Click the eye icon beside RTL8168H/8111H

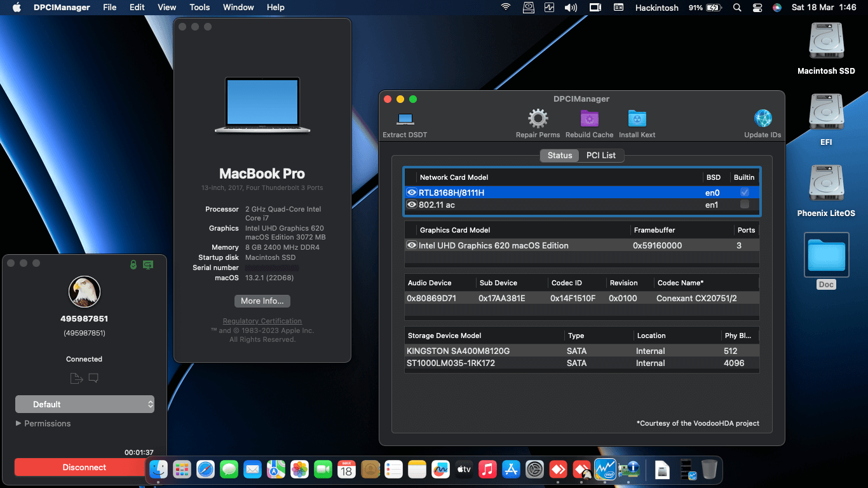pos(411,192)
